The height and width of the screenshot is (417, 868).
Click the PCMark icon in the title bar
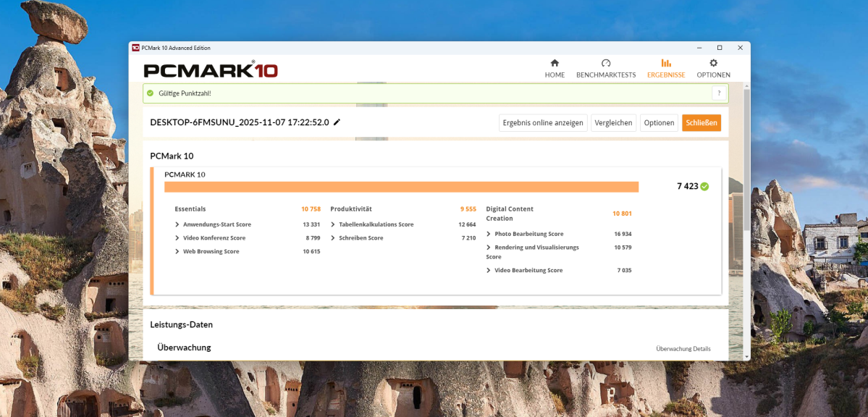(137, 47)
